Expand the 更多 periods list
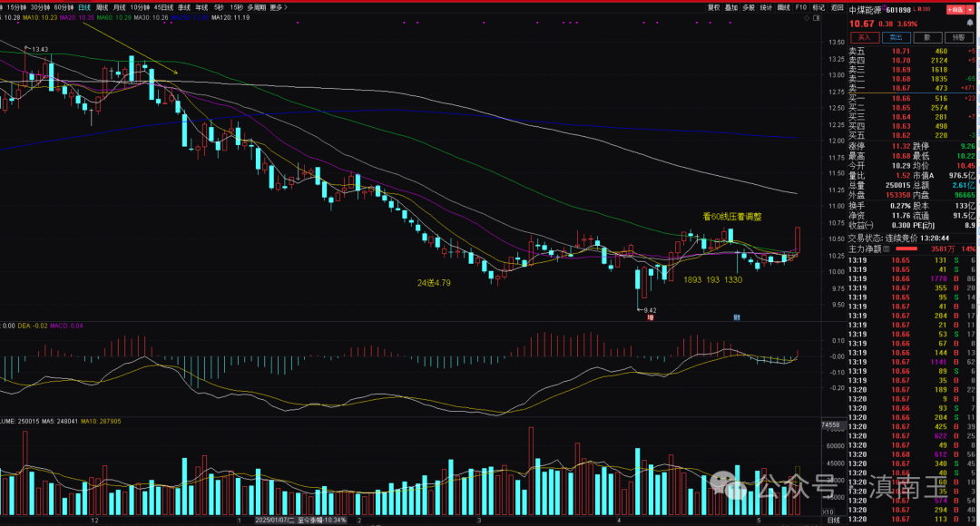Screen dimensions: 980x526 click(278, 6)
